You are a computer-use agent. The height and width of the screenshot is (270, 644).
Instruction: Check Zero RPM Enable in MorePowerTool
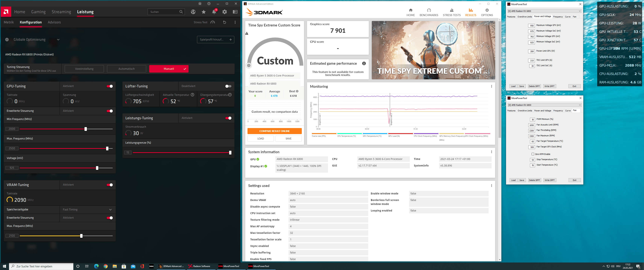coord(533,154)
